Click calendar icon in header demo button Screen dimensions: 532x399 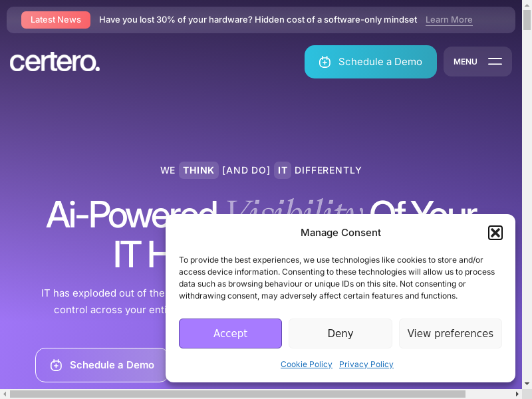click(325, 62)
